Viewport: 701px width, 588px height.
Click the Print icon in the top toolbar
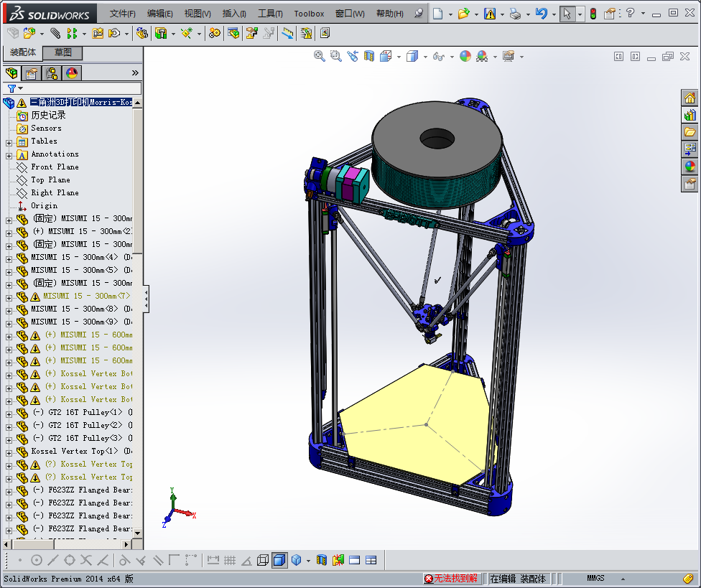(515, 13)
